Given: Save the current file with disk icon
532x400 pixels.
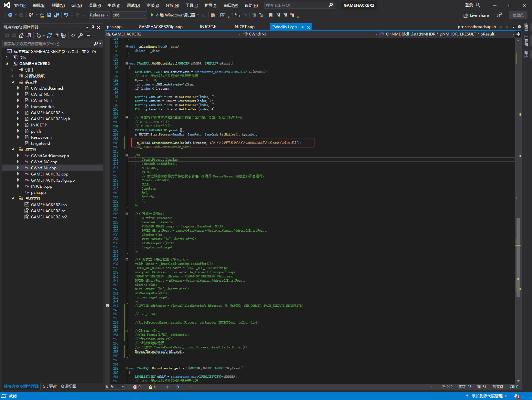Looking at the screenshot, I should click(x=49, y=15).
